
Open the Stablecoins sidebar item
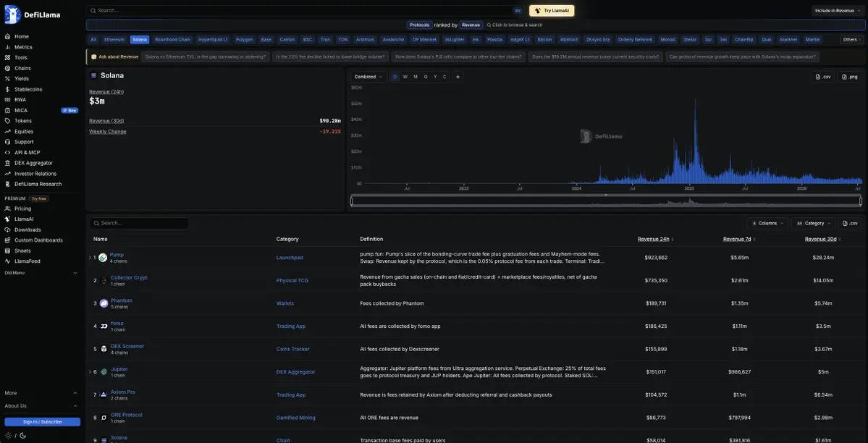coord(28,89)
